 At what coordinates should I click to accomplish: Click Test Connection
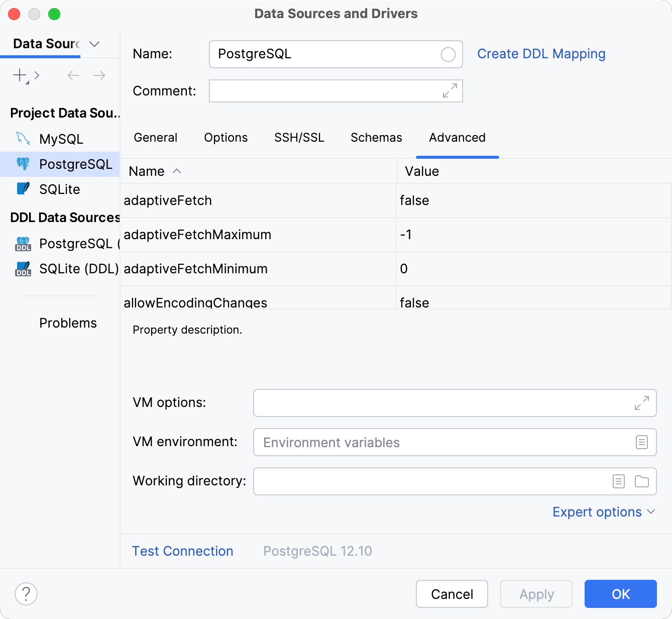pos(182,551)
